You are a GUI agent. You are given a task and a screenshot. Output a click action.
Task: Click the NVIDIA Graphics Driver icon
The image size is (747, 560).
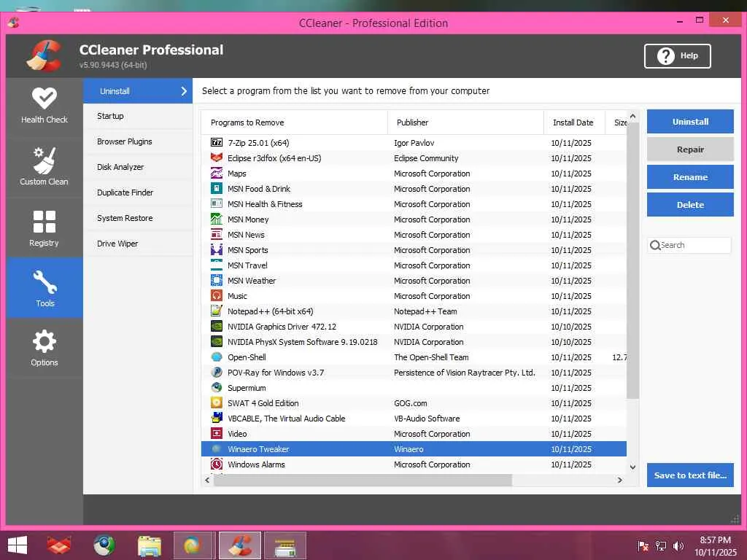pos(216,326)
